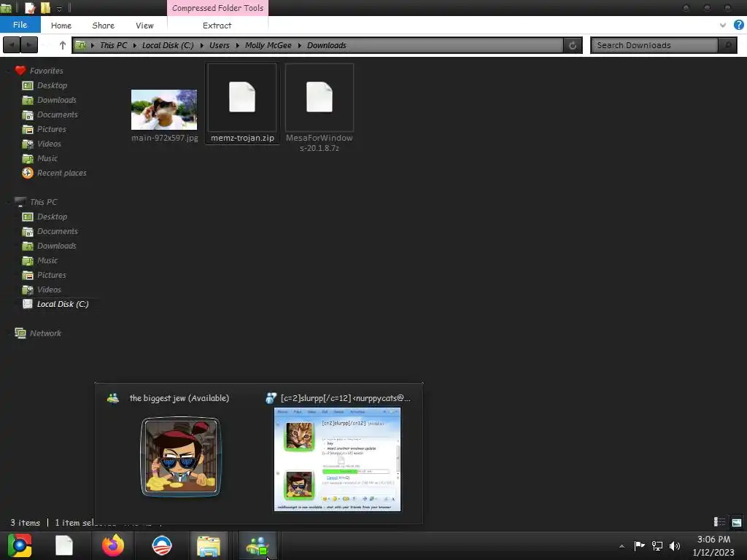Click the New folder icon in quick access toolbar
The height and width of the screenshot is (560, 747).
pos(45,7)
